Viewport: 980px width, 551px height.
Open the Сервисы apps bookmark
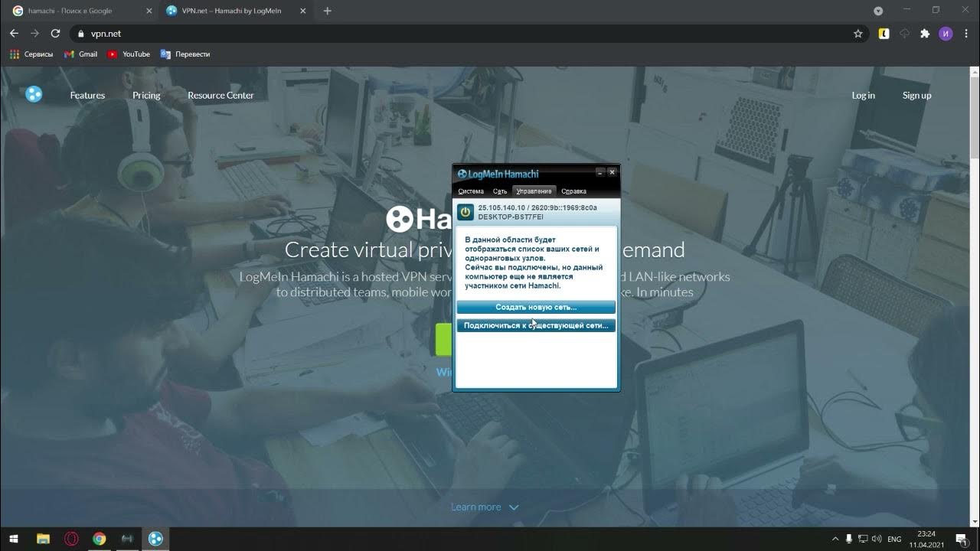31,54
